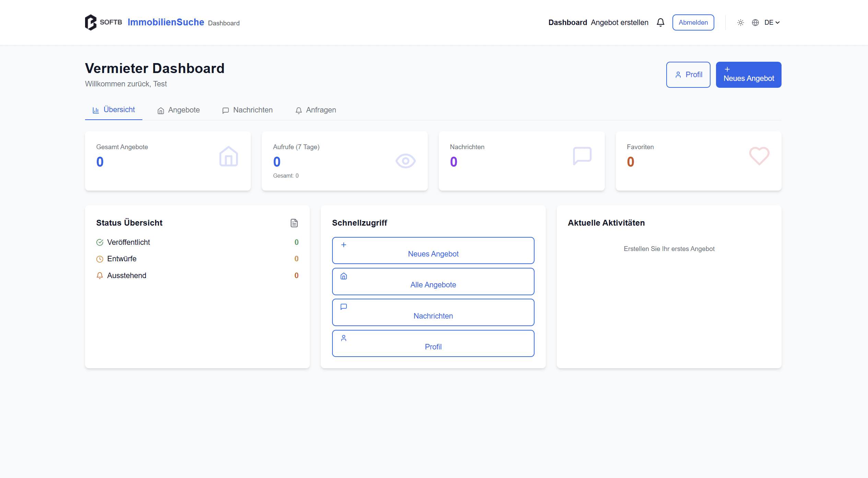Click the house icon in Gesamt Angebote card

pyautogui.click(x=228, y=157)
